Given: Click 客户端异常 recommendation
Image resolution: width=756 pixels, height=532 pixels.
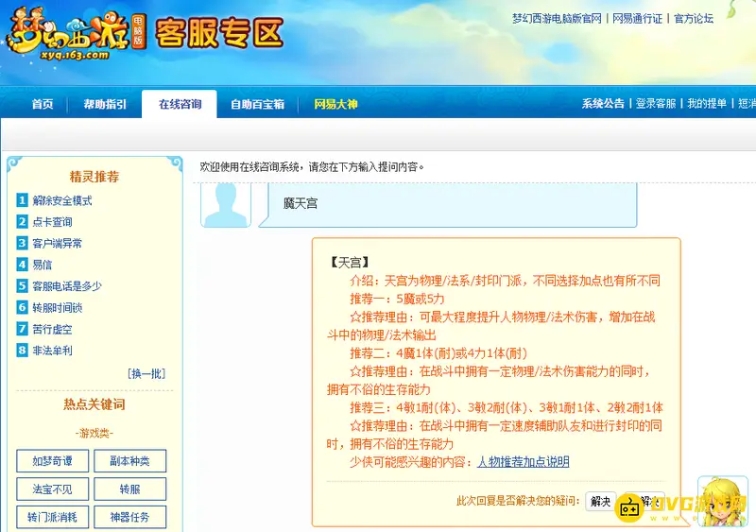Looking at the screenshot, I should (57, 243).
